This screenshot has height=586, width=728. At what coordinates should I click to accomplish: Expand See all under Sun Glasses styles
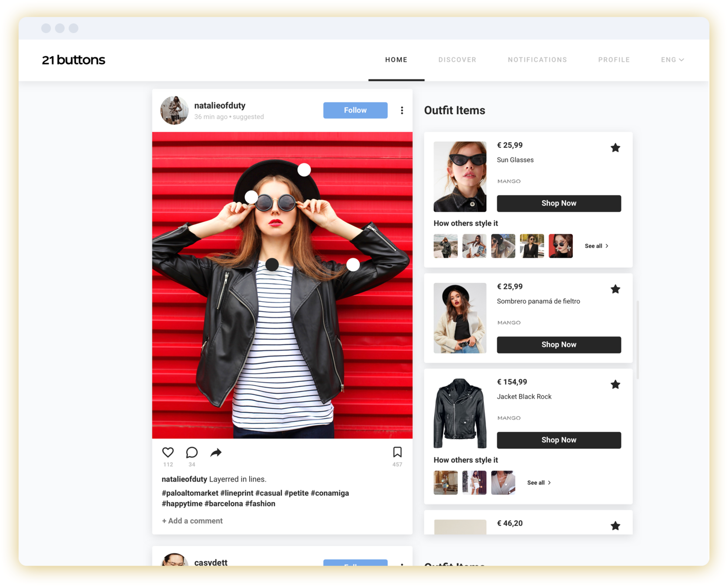(x=596, y=246)
